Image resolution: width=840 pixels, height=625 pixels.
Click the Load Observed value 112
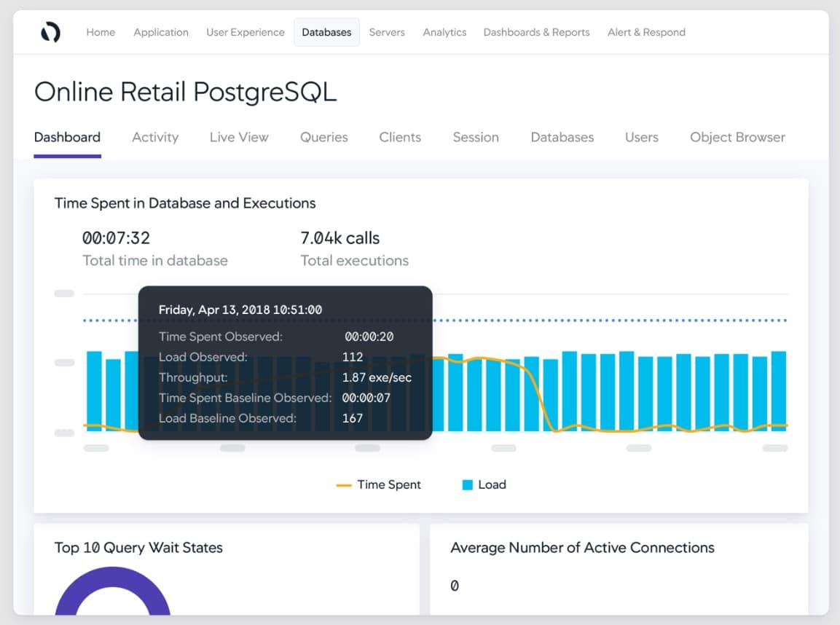[353, 357]
